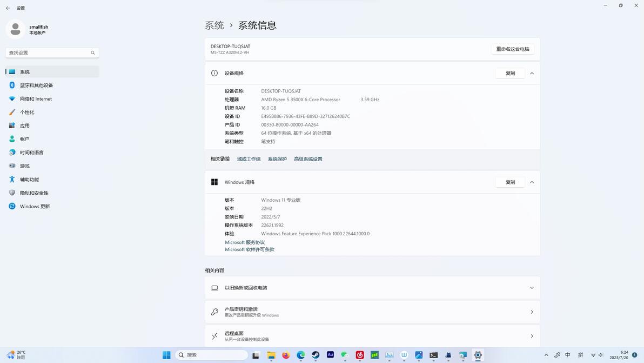644x363 pixels.
Task: Click the search magnifier in 查找设置
Action: [x=93, y=52]
